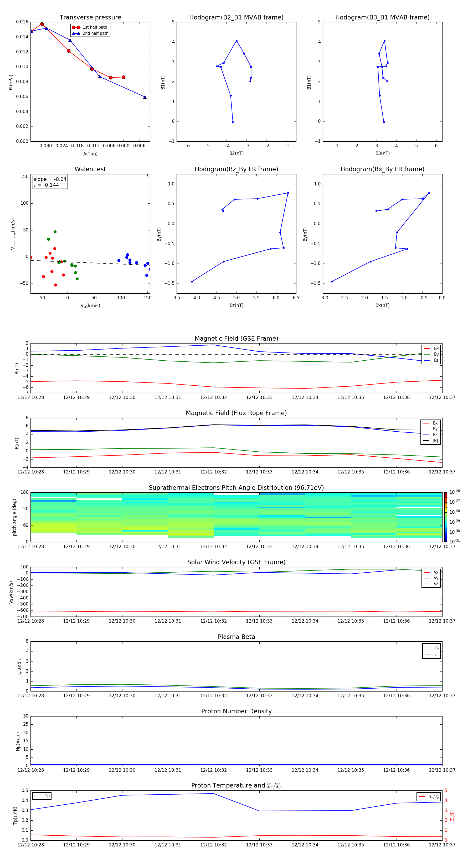Click the red Te/Tp right-axis label
Image resolution: width=473 pixels, height=868 pixels.
click(x=453, y=815)
